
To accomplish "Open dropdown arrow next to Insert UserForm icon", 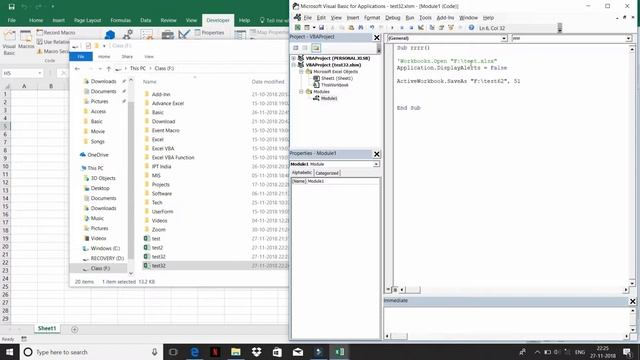I will pyautogui.click(x=314, y=28).
